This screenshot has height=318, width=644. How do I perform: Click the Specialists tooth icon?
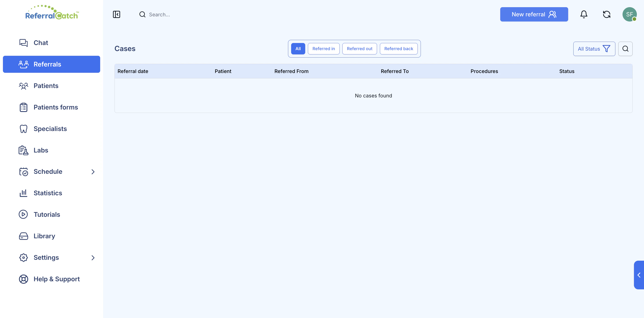click(23, 129)
